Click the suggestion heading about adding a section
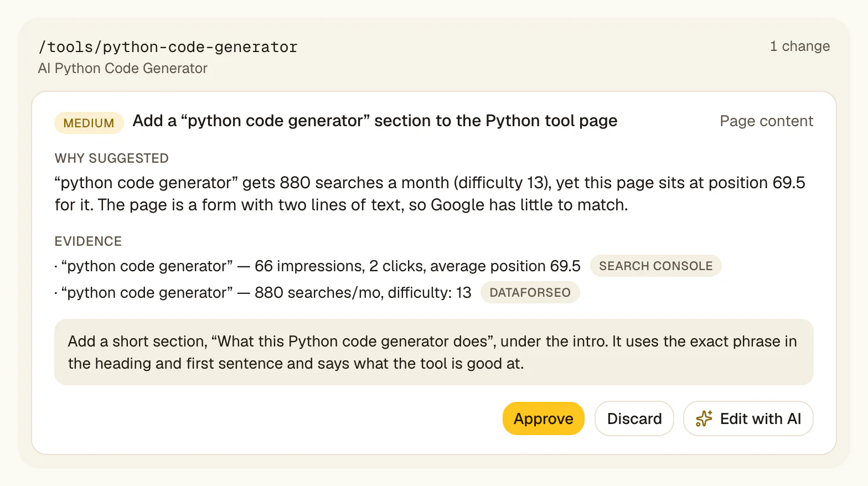This screenshot has width=868, height=486. coord(375,121)
